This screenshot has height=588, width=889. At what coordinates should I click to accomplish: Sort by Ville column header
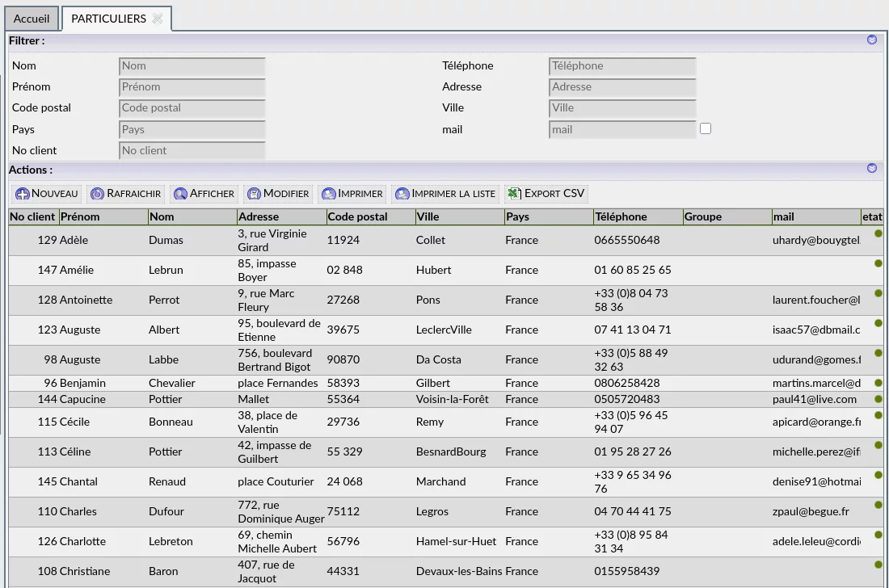coord(459,217)
